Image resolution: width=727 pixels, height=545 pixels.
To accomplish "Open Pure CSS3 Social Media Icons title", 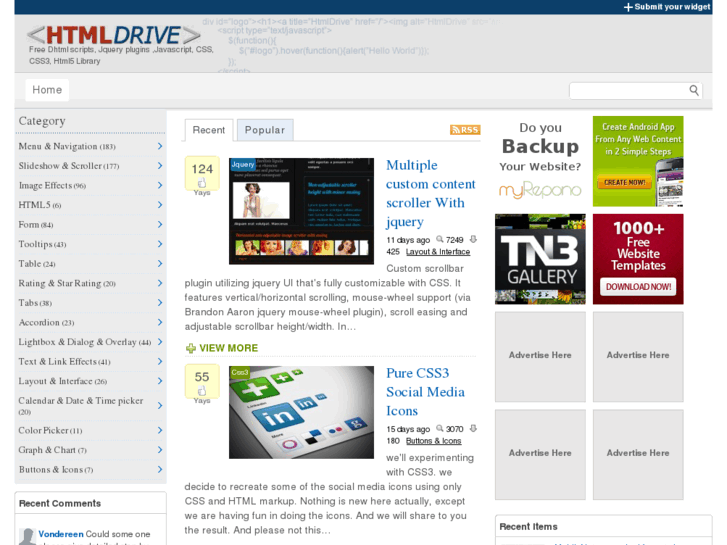I will [x=425, y=392].
